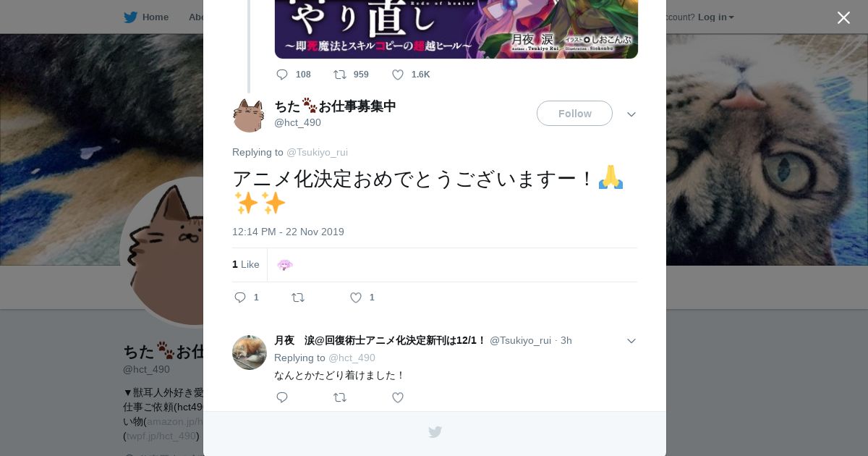The height and width of the screenshot is (456, 868).
Task: Open the Log in dropdown menu
Action: click(x=716, y=17)
